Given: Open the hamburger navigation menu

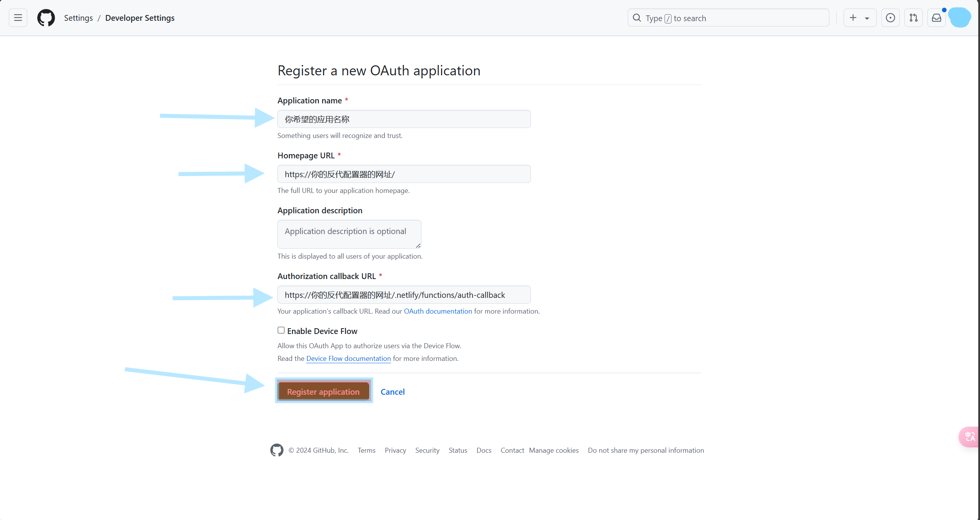Looking at the screenshot, I should click(18, 18).
